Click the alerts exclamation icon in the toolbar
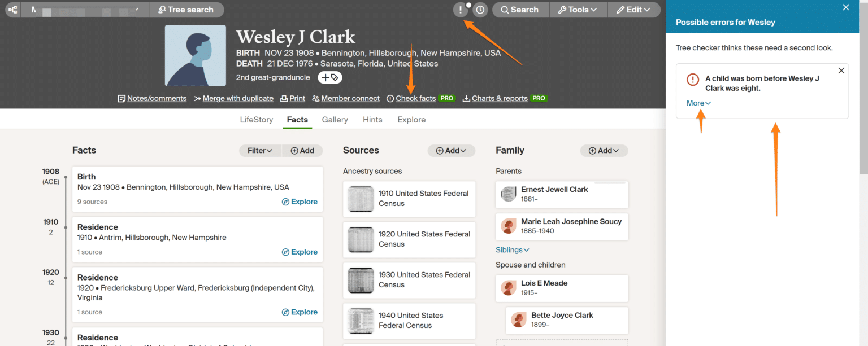This screenshot has width=868, height=346. point(460,10)
